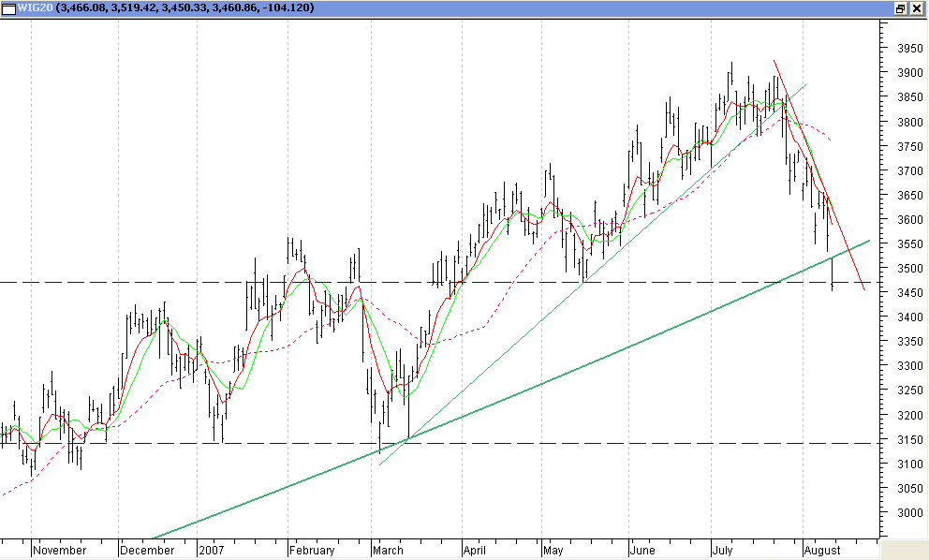
Task: Click the 3700 price label
Action: click(x=909, y=170)
